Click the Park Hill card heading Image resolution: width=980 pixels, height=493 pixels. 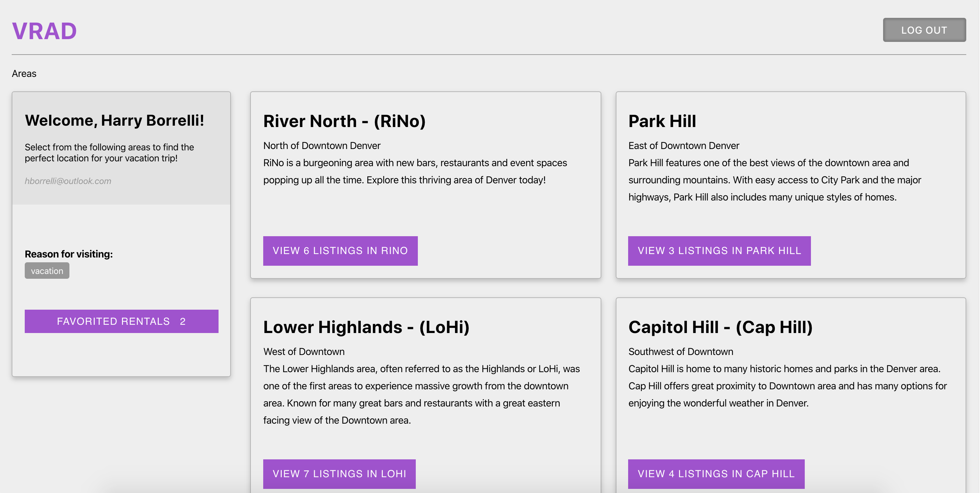(x=662, y=121)
